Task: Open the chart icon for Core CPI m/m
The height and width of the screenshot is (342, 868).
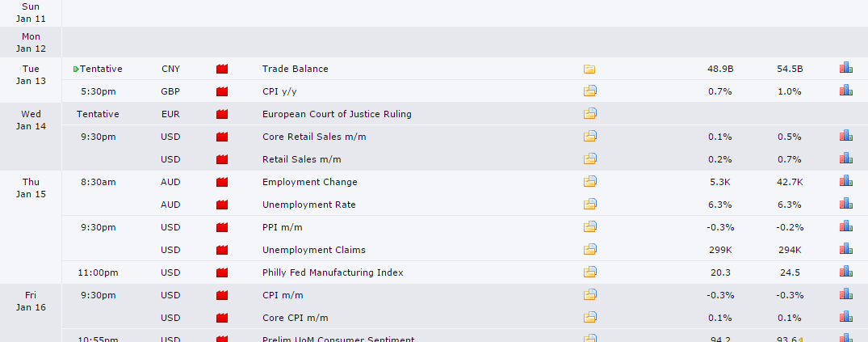Action: [x=845, y=317]
